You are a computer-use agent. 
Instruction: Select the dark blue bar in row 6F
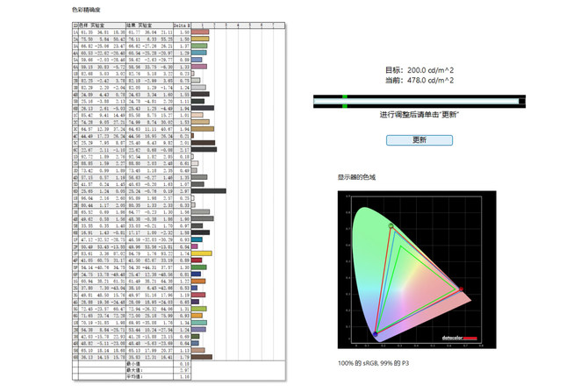pyautogui.click(x=196, y=274)
